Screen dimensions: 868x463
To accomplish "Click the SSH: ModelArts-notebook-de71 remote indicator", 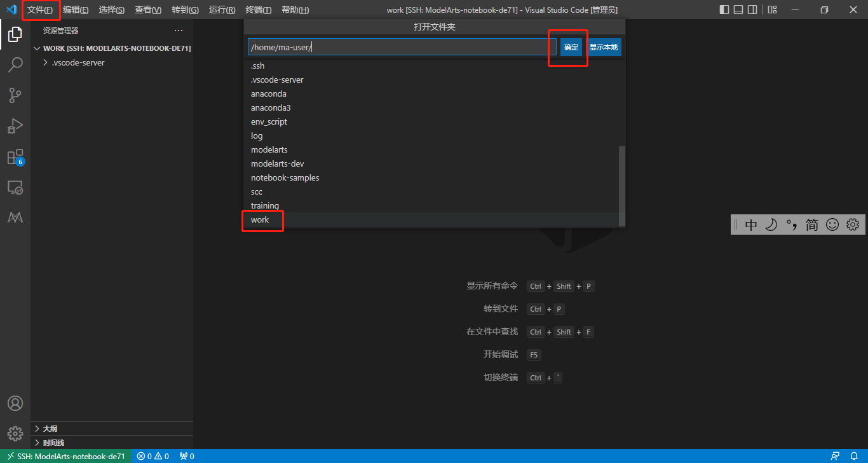I will [66, 456].
